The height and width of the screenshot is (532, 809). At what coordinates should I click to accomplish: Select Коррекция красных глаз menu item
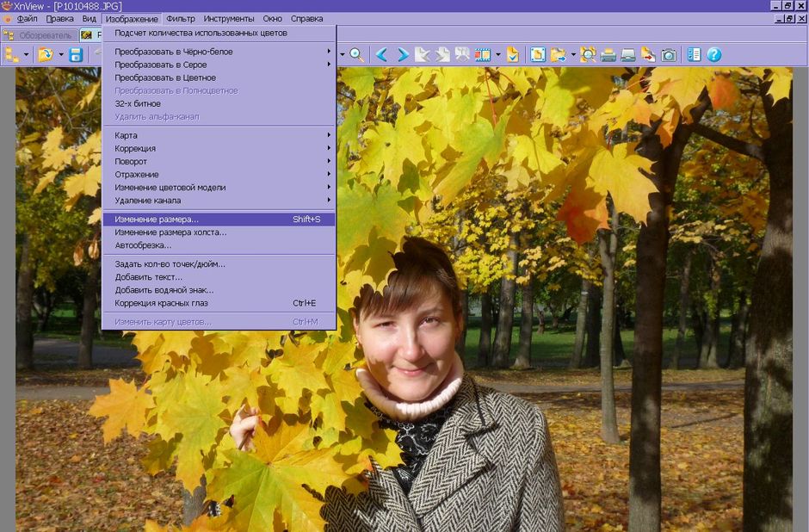click(x=161, y=303)
